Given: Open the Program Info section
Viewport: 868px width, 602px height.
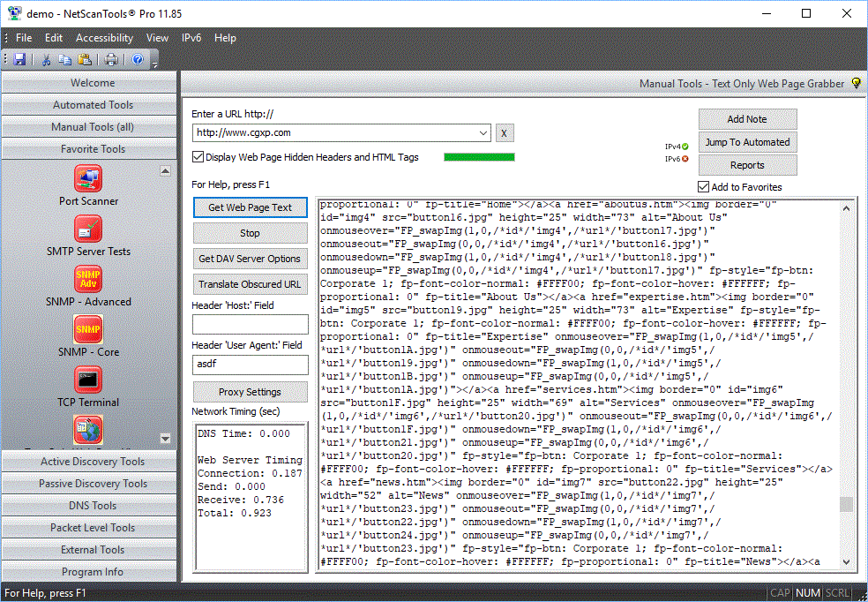Looking at the screenshot, I should coord(89,572).
